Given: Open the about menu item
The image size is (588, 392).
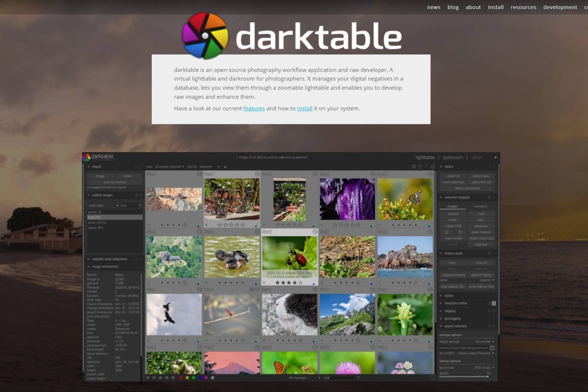Looking at the screenshot, I should tap(473, 7).
